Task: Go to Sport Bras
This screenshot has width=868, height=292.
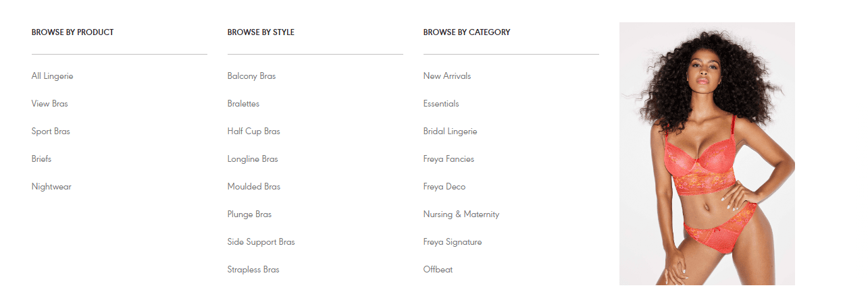Action: pos(51,132)
